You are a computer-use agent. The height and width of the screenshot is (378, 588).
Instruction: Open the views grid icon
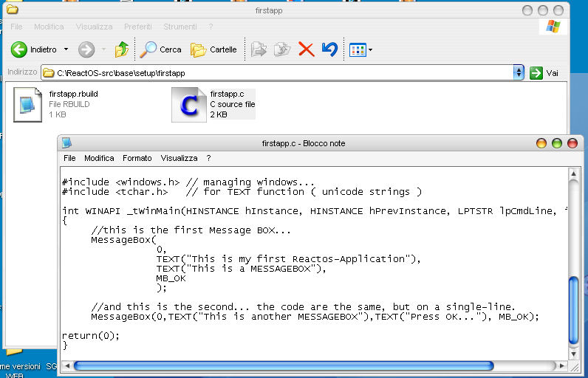pyautogui.click(x=358, y=49)
